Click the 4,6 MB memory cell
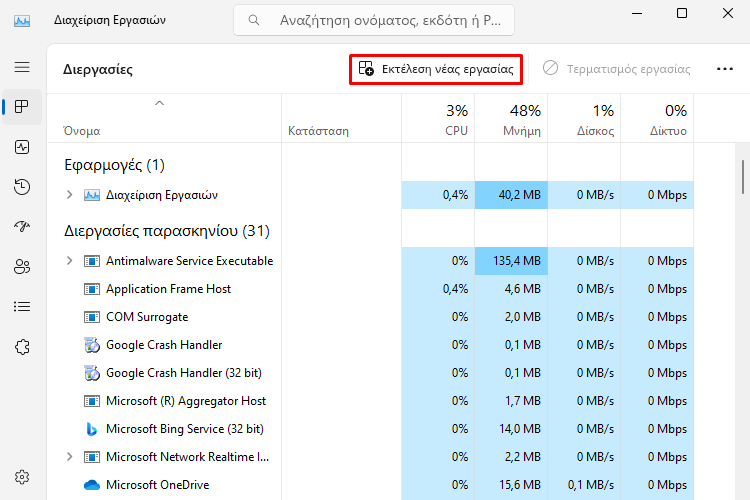This screenshot has width=750, height=500. [x=511, y=289]
